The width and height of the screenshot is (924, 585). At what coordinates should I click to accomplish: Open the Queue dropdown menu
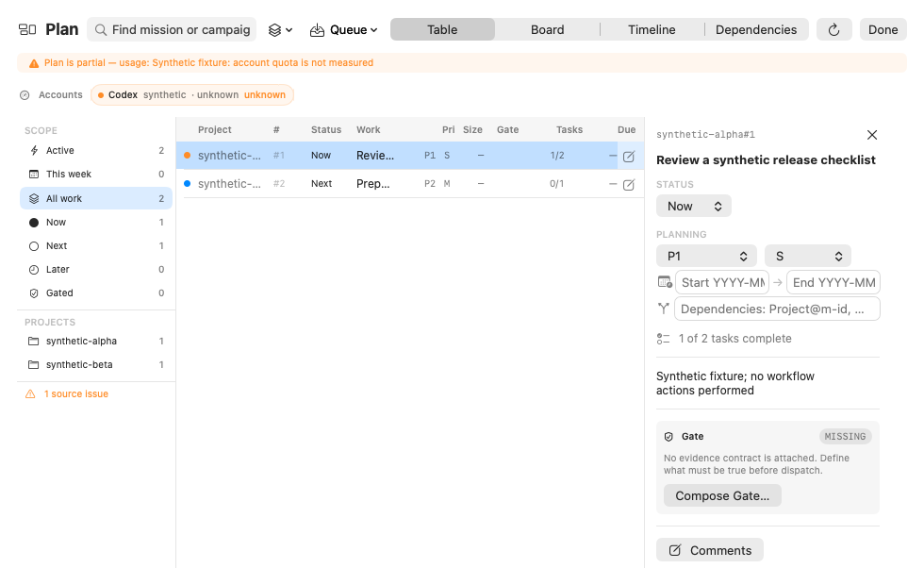pyautogui.click(x=343, y=30)
